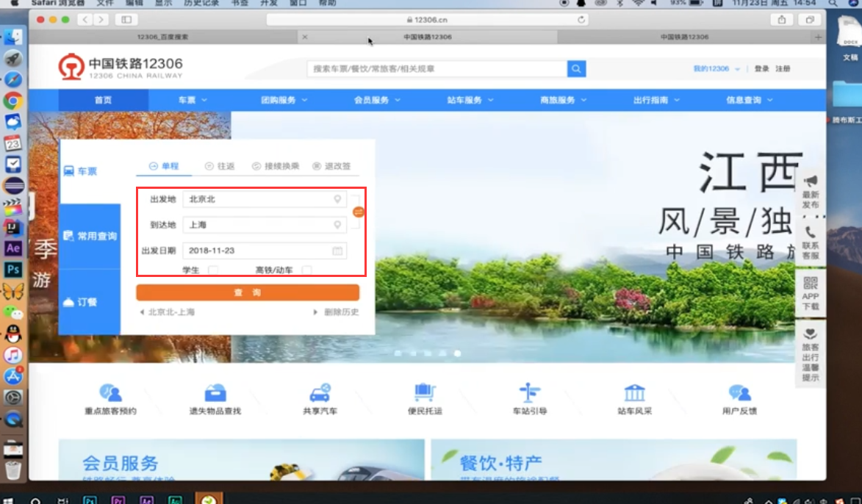
Task: Click the Safari address bar
Action: (x=427, y=20)
